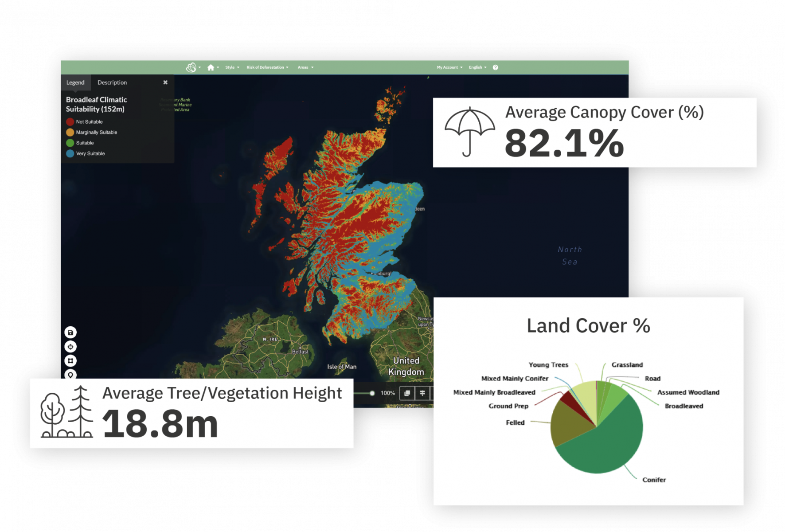Close the legend panel with the X
Viewport: 785px width, 532px height.
pyautogui.click(x=165, y=82)
